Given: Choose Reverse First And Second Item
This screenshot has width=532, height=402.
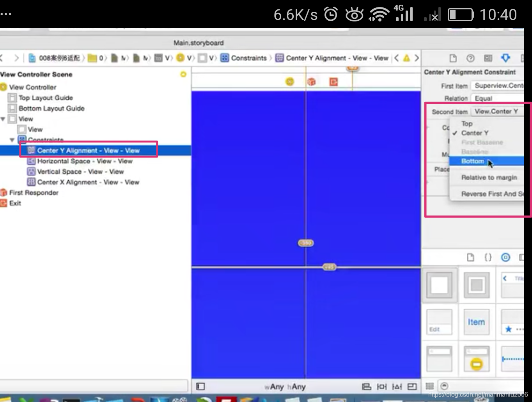Looking at the screenshot, I should 487,194.
